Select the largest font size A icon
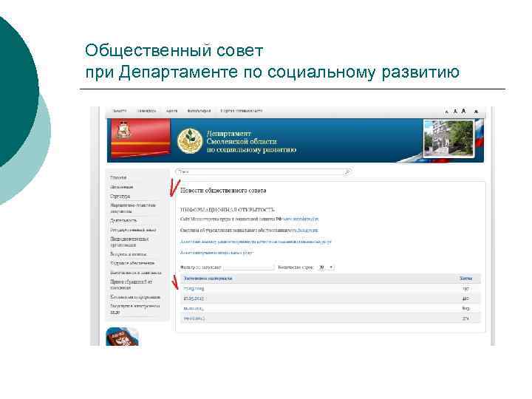Screen dimensions: 532x399 pyautogui.click(x=464, y=111)
